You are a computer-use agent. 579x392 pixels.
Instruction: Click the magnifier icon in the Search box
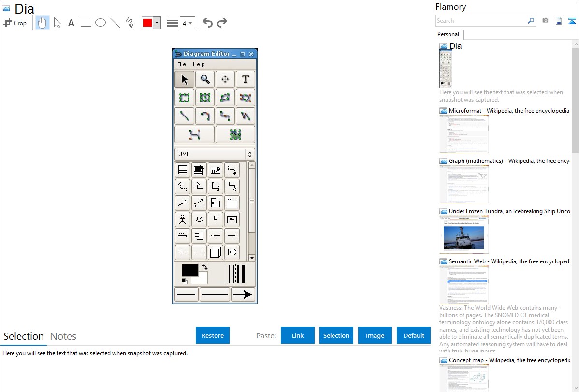[x=531, y=21]
